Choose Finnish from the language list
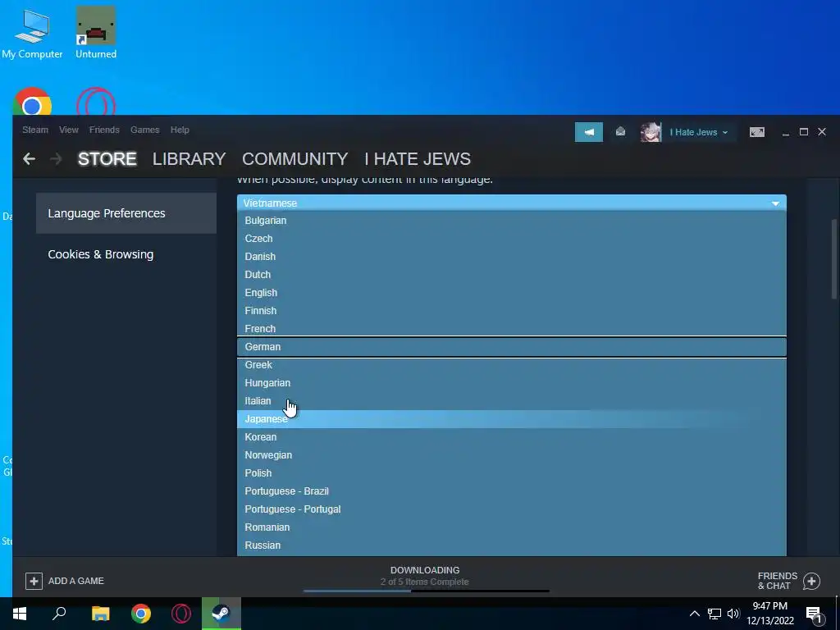The height and width of the screenshot is (630, 840). [x=512, y=311]
